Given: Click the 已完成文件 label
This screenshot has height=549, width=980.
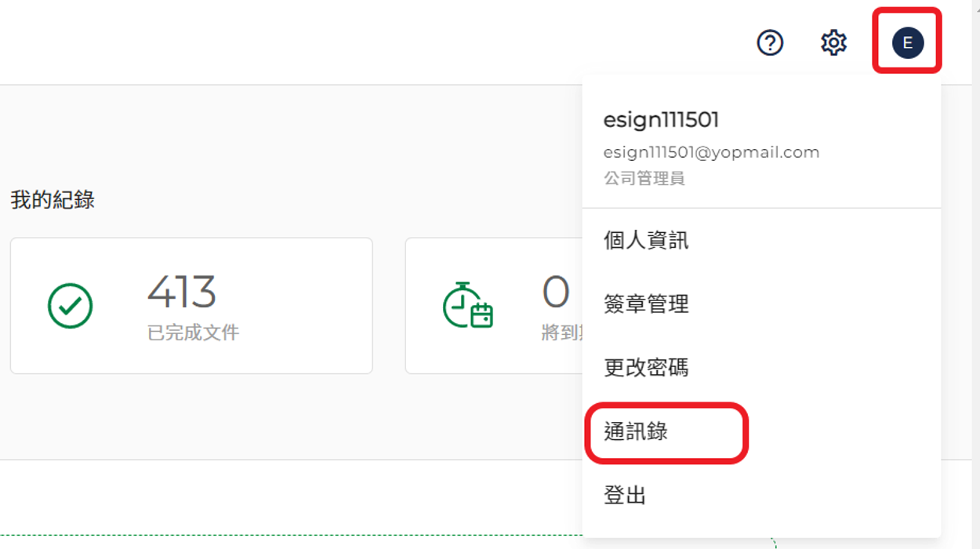Looking at the screenshot, I should (193, 333).
